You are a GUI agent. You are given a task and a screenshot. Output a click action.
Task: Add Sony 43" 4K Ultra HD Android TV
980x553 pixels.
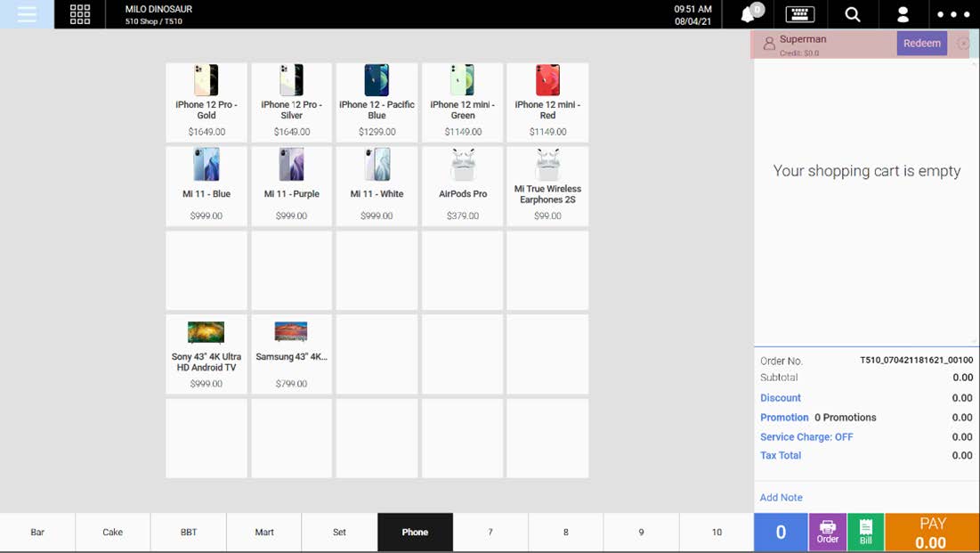tap(207, 354)
